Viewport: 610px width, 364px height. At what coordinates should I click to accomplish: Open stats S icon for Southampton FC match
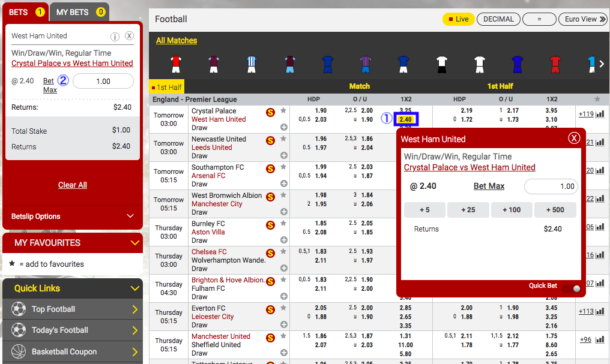click(270, 169)
